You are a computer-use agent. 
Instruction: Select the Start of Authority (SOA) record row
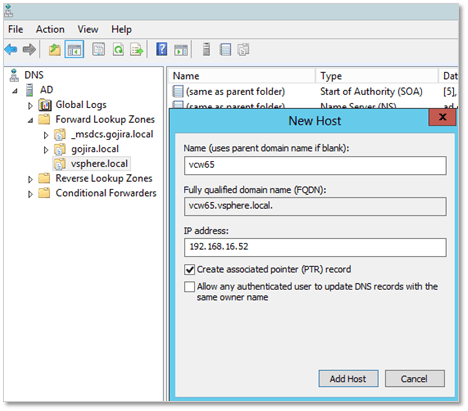[x=313, y=91]
